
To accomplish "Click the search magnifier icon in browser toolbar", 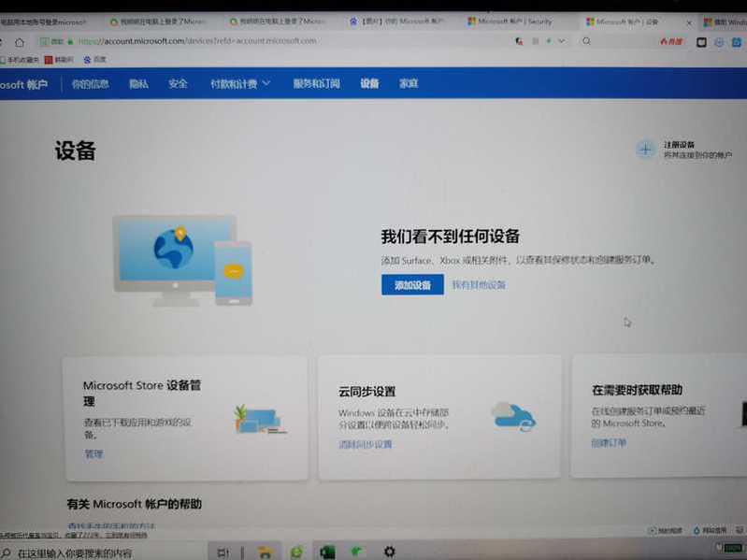I will [586, 41].
